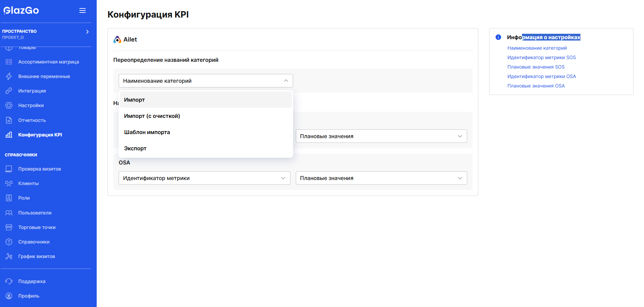Open Идентификатор метрики OSA link
The image size is (644, 307).
tap(541, 76)
